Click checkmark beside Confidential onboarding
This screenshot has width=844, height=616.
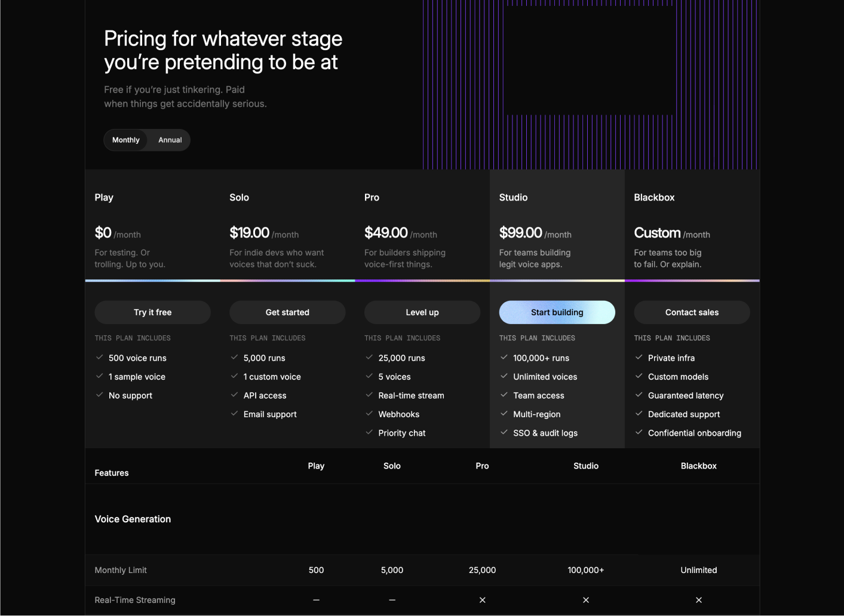pos(639,432)
